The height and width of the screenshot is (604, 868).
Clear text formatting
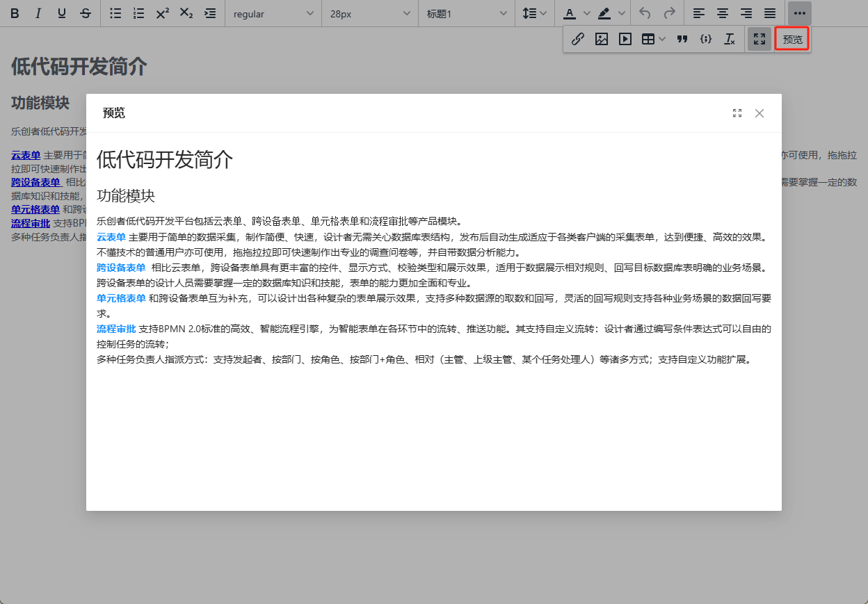[x=729, y=39]
